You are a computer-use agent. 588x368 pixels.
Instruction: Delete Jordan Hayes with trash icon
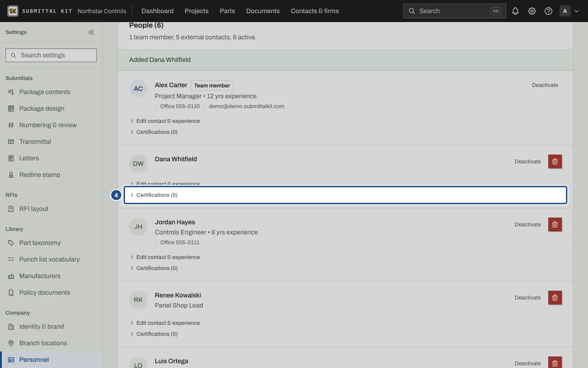pyautogui.click(x=555, y=224)
